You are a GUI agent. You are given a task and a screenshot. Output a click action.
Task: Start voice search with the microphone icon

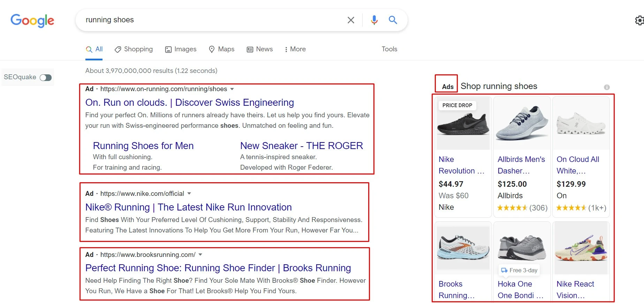[374, 20]
